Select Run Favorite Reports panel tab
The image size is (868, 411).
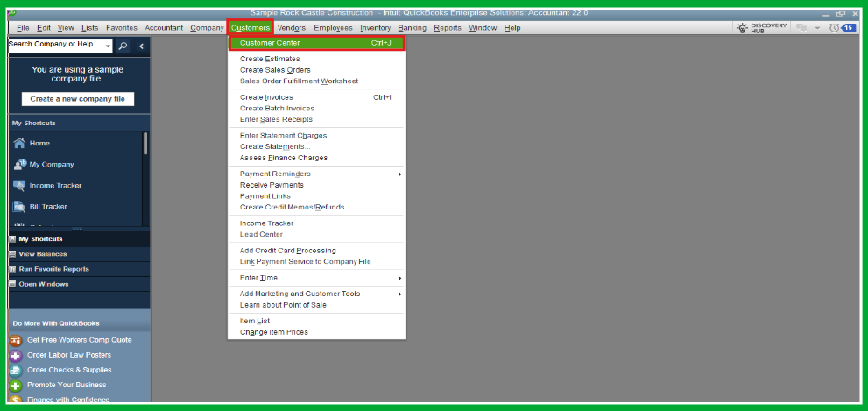(79, 269)
